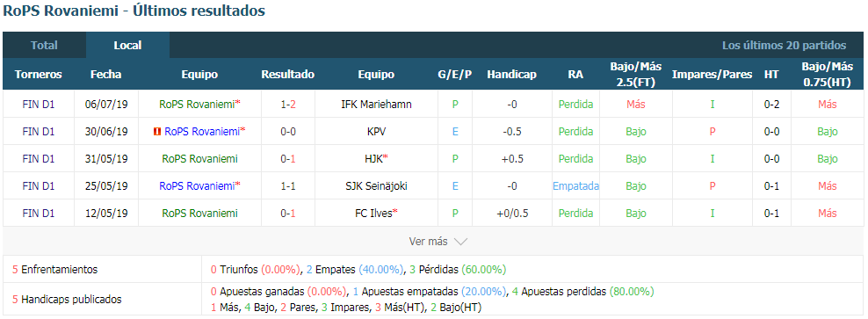Image resolution: width=868 pixels, height=319 pixels.
Task: Click the Ver más text
Action: click(428, 242)
